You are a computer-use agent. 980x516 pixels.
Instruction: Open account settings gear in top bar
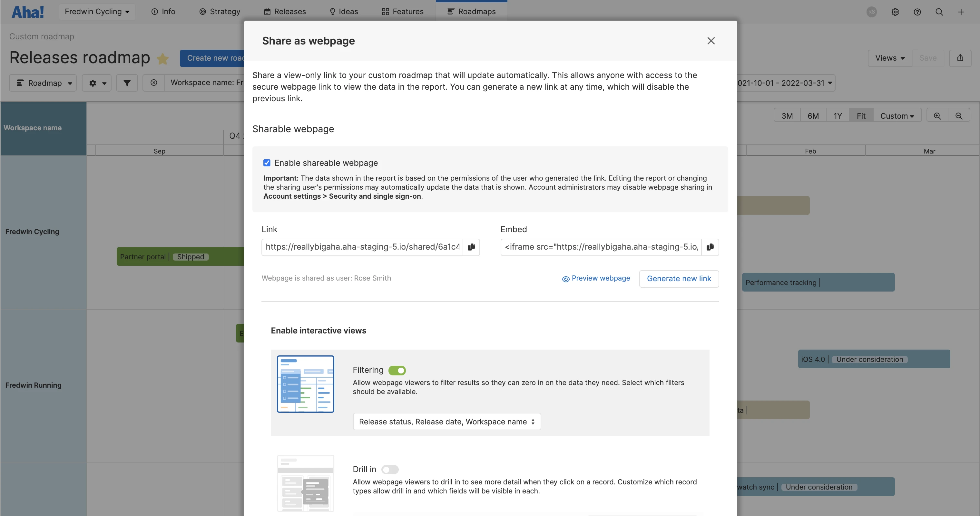(x=895, y=12)
